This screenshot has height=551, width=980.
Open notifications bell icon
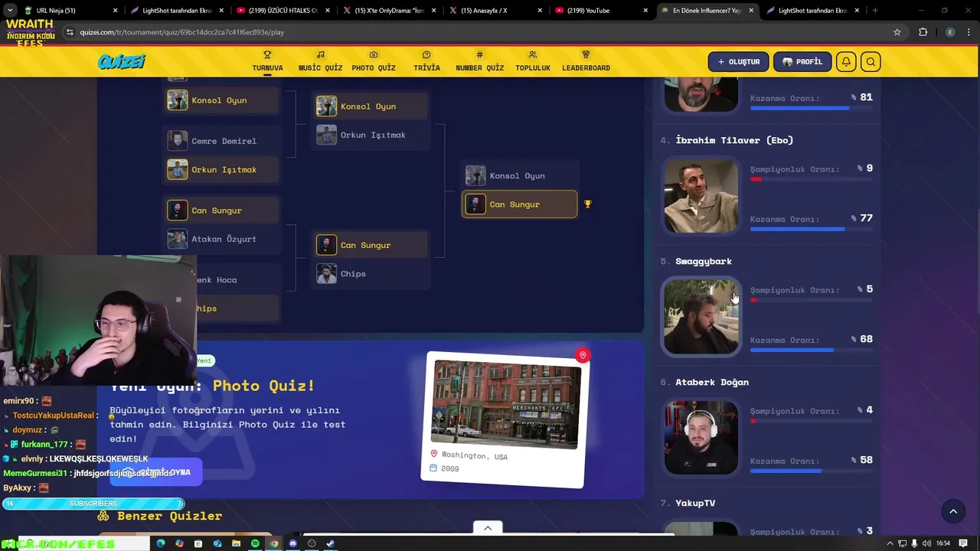(x=846, y=62)
